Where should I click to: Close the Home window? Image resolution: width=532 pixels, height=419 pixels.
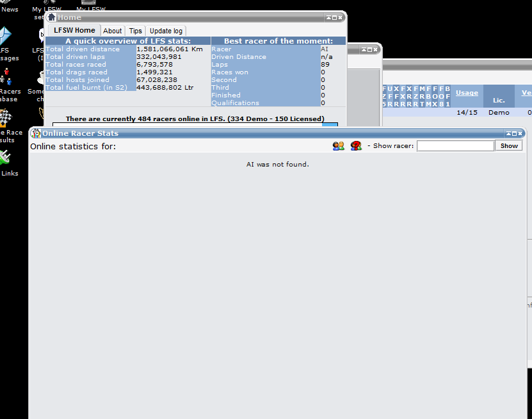tap(340, 18)
